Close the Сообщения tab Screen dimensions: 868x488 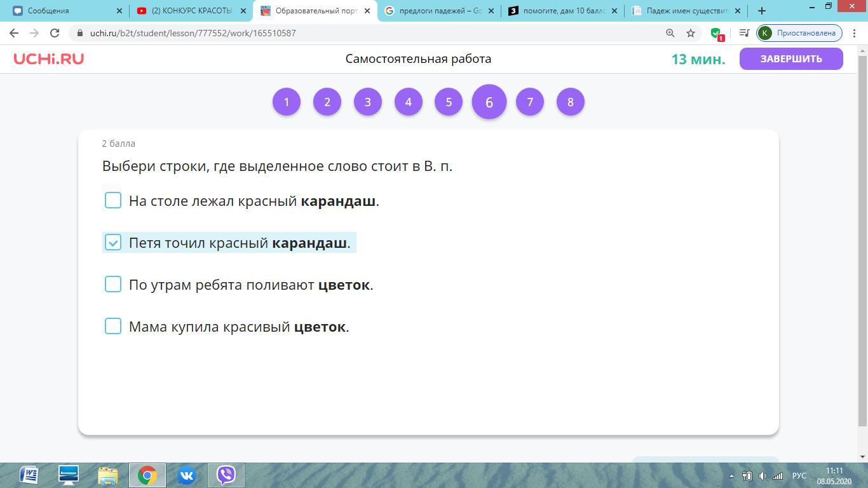(x=119, y=11)
